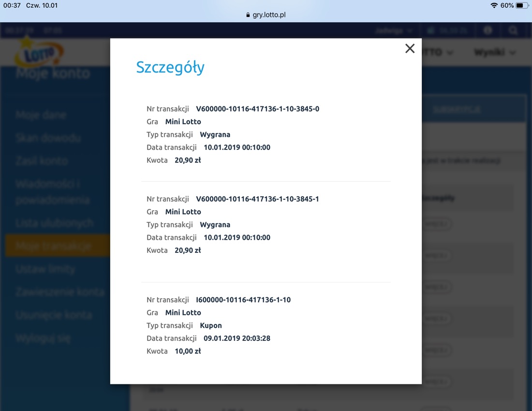Click the search magnifier icon in header
532x411 pixels.
click(513, 30)
